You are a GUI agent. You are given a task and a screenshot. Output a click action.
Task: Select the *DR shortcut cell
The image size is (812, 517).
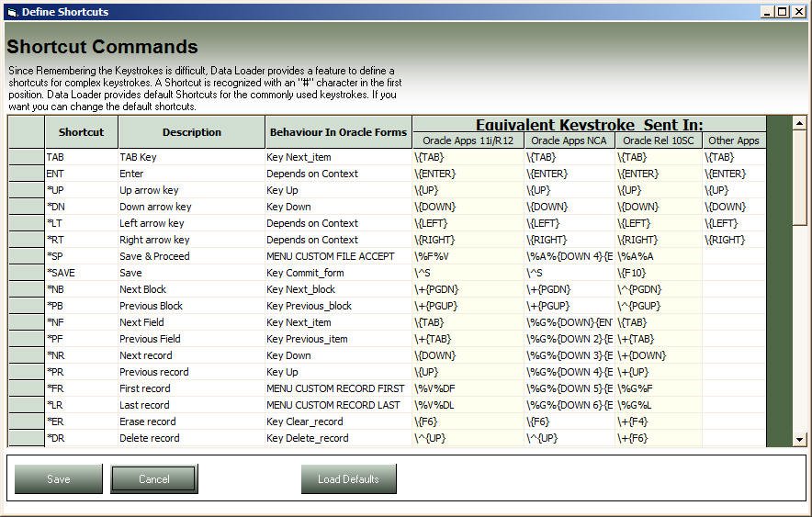pyautogui.click(x=82, y=439)
